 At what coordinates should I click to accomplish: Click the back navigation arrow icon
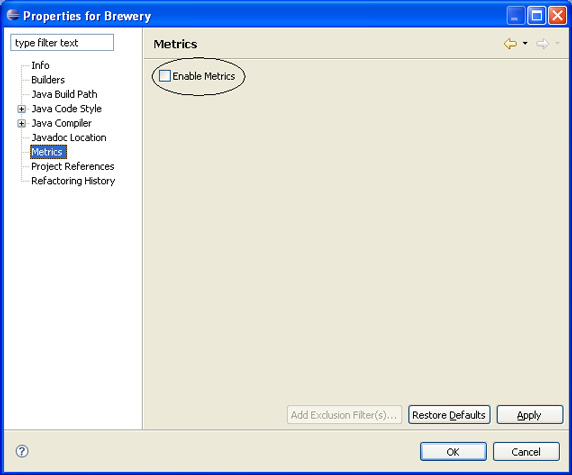tap(510, 44)
